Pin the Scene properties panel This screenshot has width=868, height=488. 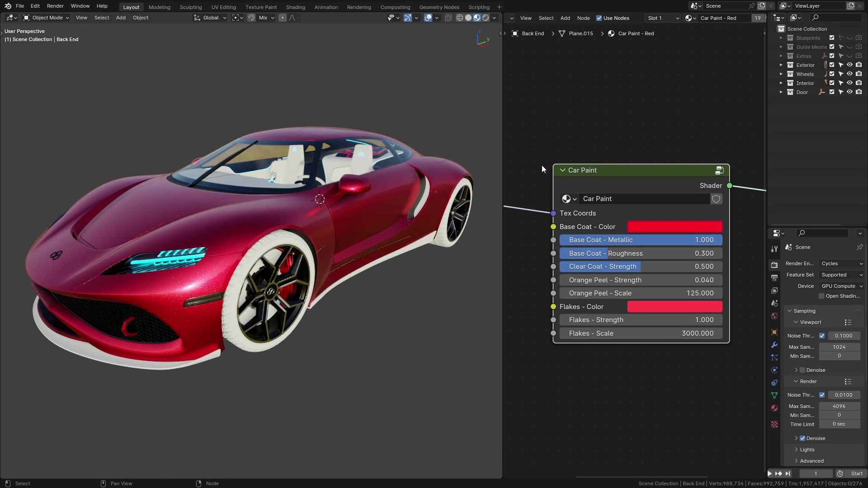[x=859, y=247]
